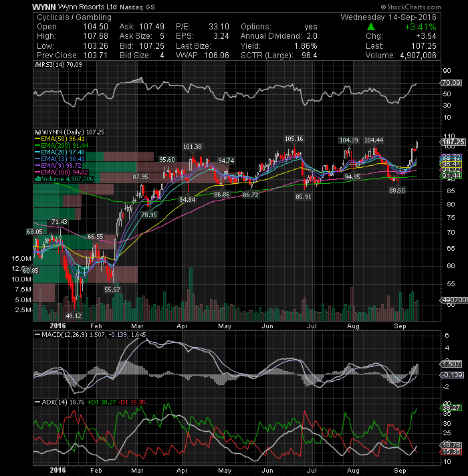Click the +3.41% percent change
This screenshot has height=476, width=468.
(421, 27)
